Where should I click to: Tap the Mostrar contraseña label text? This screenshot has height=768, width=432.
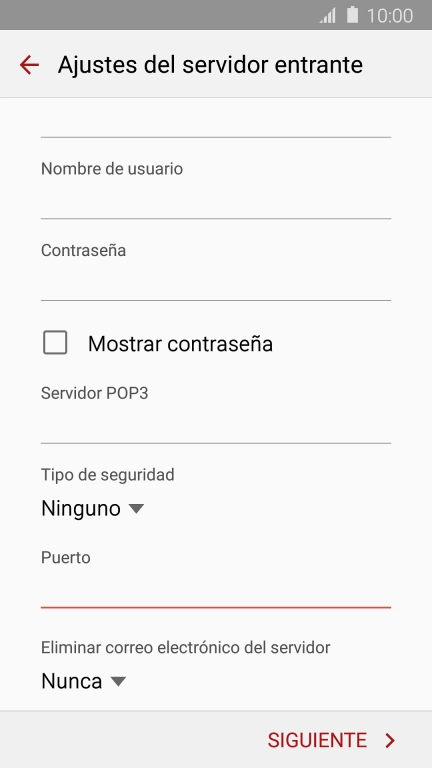(x=180, y=344)
